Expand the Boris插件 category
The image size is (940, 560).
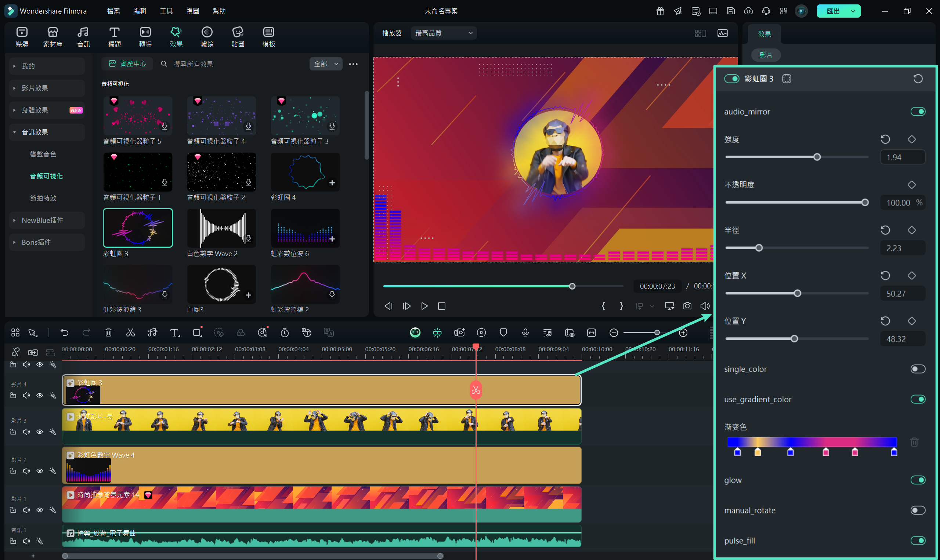click(x=47, y=242)
